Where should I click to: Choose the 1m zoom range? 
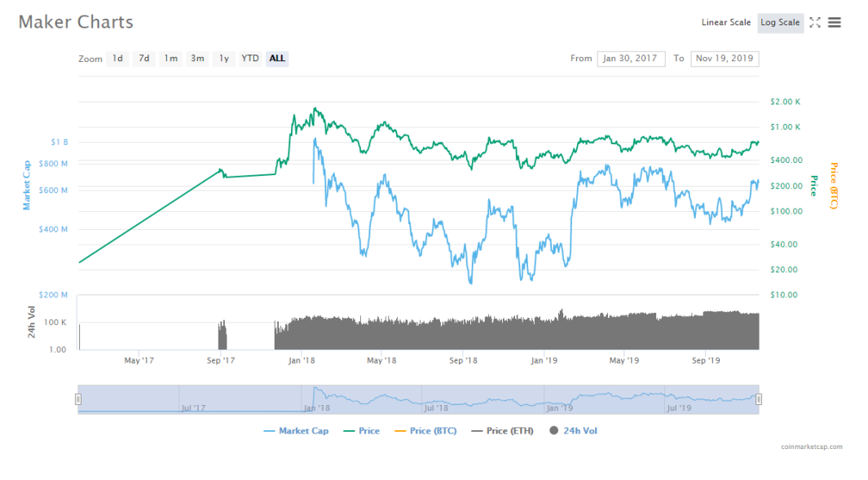[x=170, y=59]
